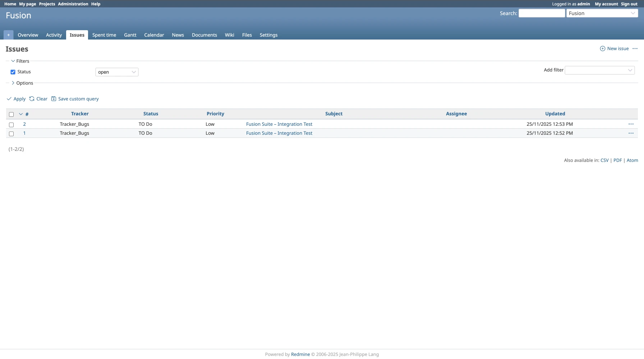Open the Status 'open' dropdown
The image size is (644, 359).
[117, 72]
